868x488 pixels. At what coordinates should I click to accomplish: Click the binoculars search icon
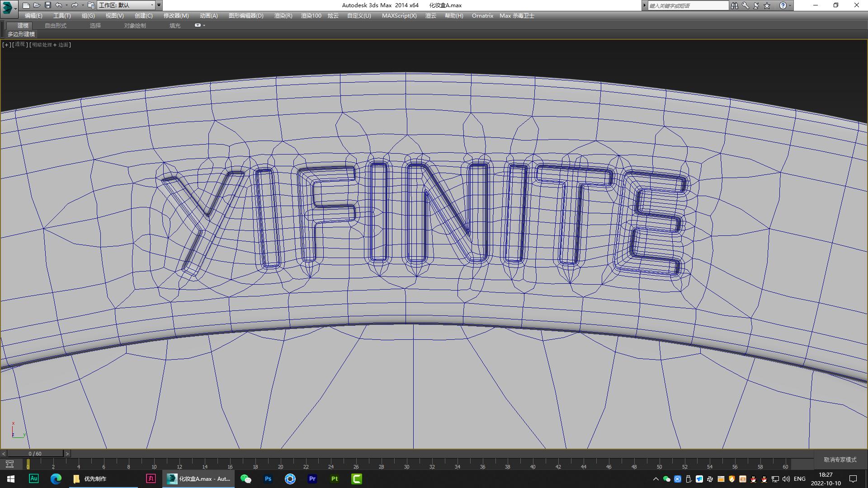coord(734,5)
